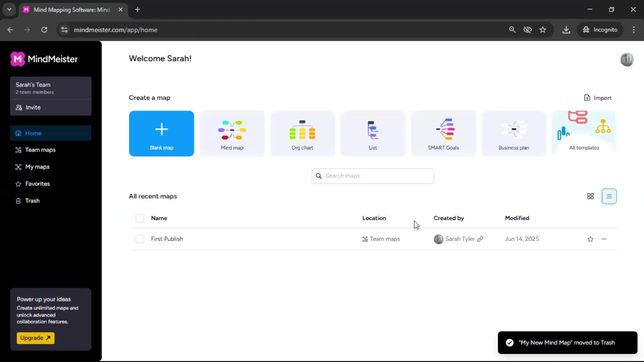Viewport: 644px width, 362px height.
Task: Open the First Publish map
Action: (x=167, y=239)
